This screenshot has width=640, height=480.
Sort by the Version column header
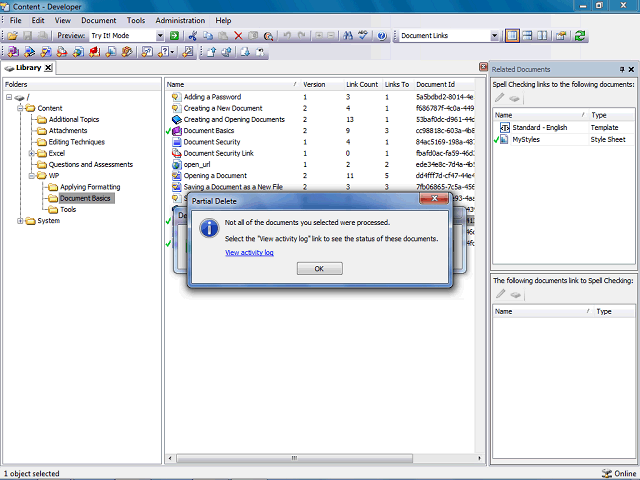[314, 84]
